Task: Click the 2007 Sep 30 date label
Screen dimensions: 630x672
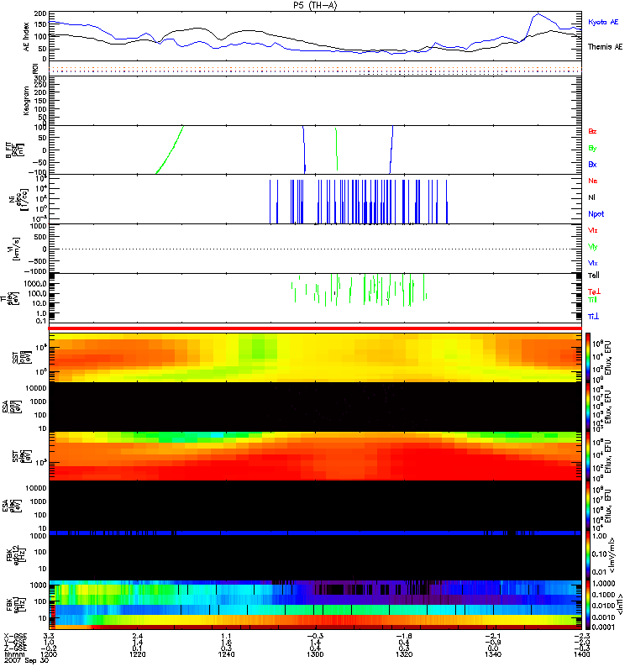Action: 27,660
